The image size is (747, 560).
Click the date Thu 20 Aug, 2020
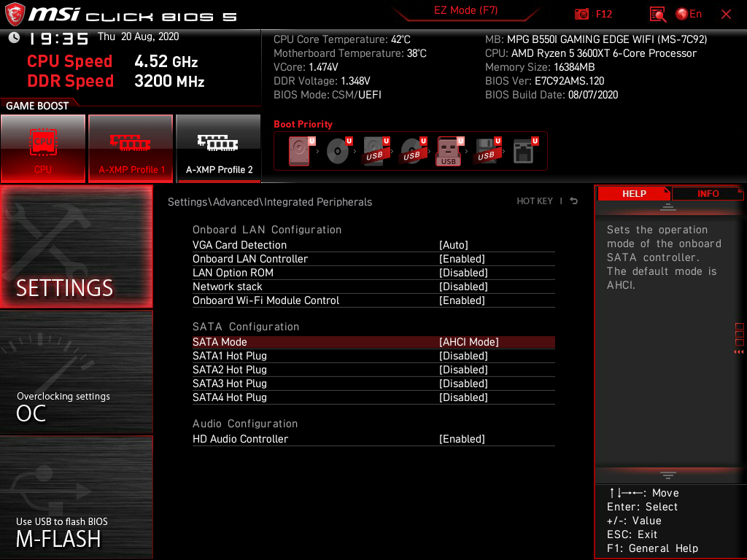tap(138, 36)
